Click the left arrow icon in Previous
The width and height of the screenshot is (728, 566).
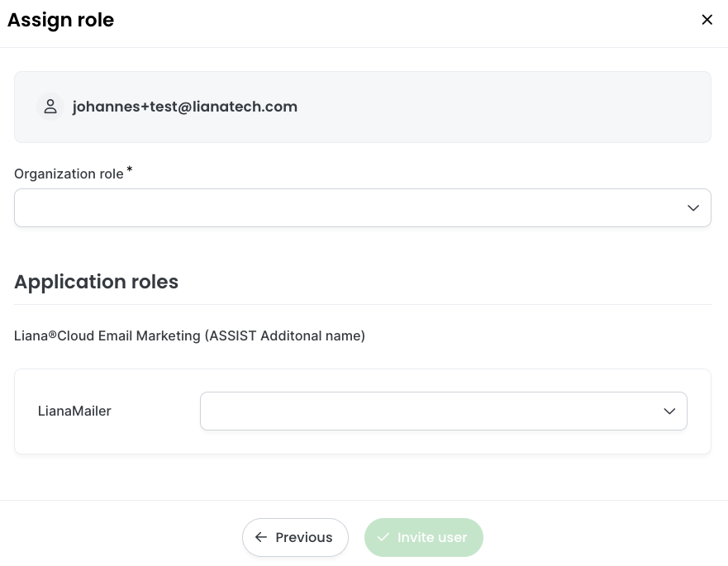pos(261,538)
